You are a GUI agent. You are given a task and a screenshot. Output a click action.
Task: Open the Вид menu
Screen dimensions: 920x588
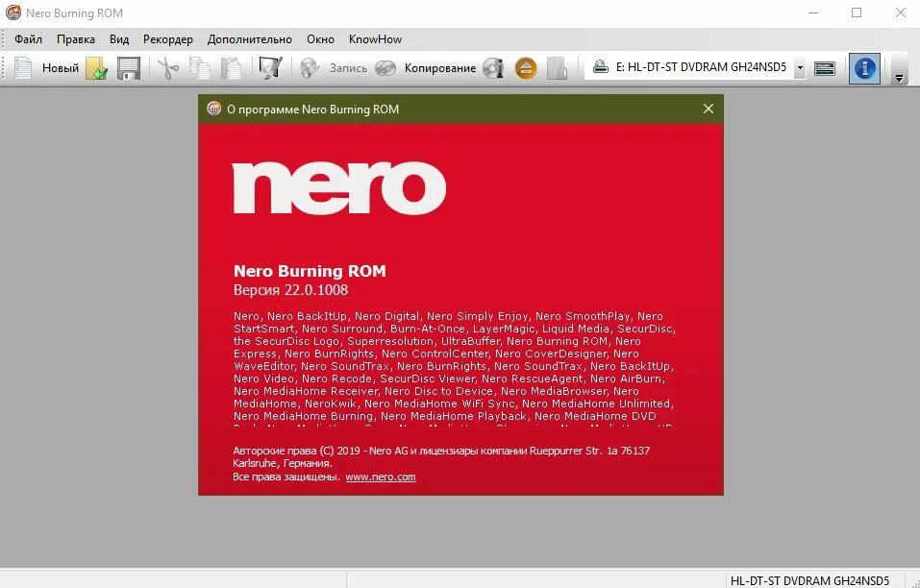point(119,39)
